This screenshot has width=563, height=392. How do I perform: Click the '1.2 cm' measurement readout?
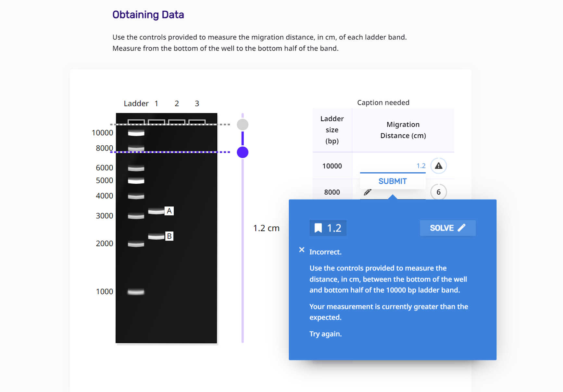[x=266, y=228]
